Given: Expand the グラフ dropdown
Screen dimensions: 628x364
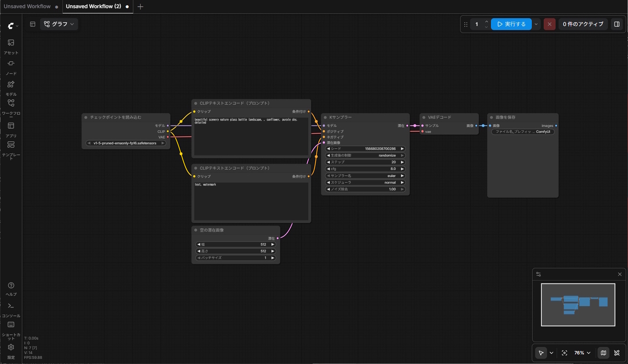Looking at the screenshot, I should click(59, 24).
